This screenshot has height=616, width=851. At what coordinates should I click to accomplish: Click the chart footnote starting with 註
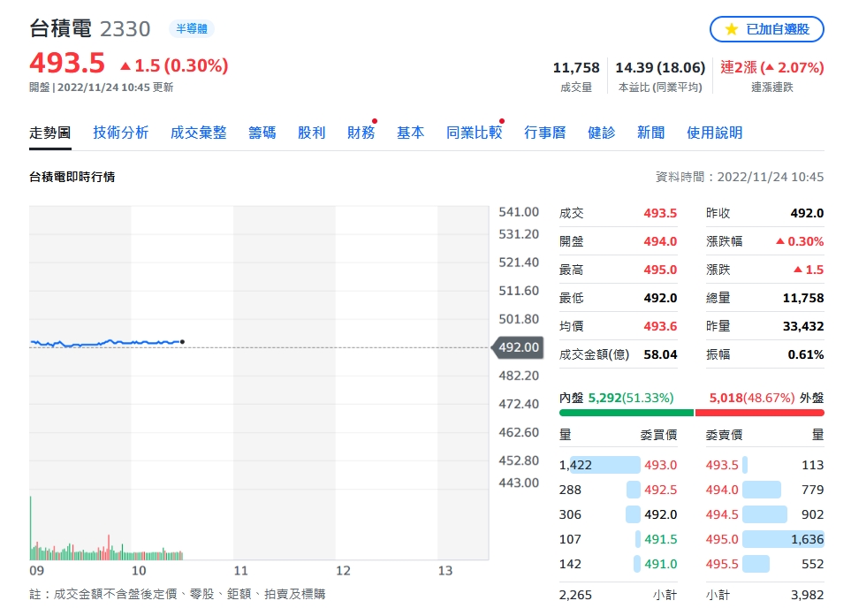point(178,594)
